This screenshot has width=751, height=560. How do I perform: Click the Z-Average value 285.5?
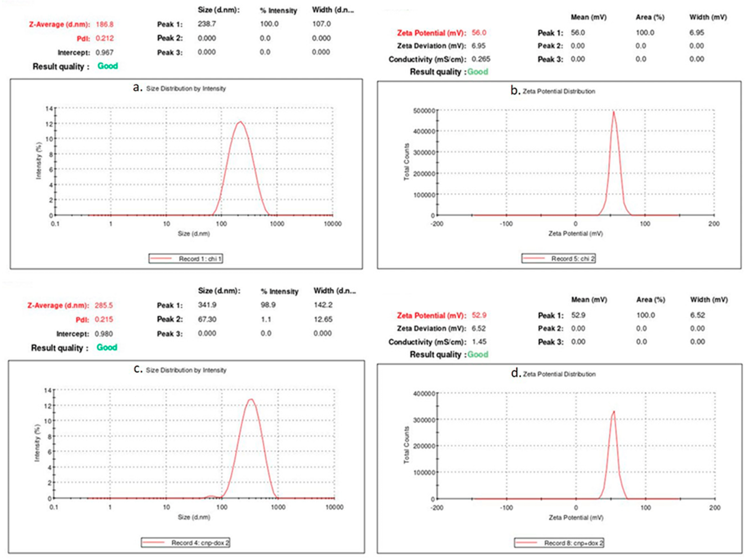click(x=103, y=305)
